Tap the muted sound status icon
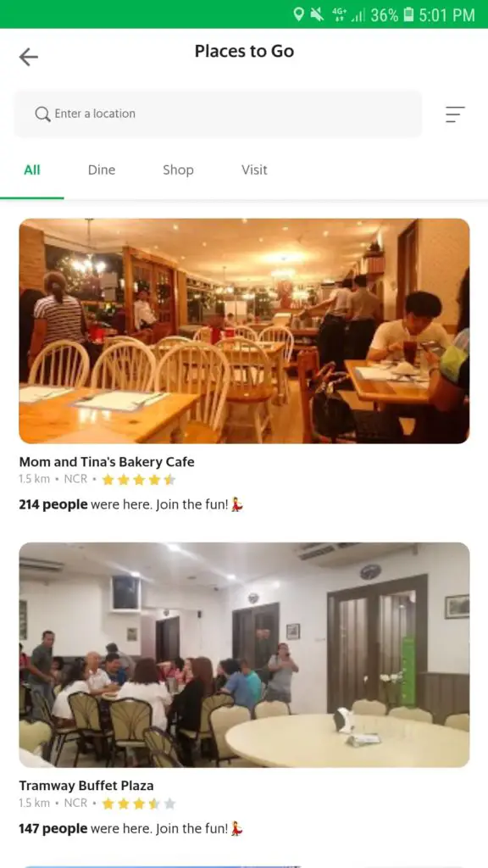 317,14
